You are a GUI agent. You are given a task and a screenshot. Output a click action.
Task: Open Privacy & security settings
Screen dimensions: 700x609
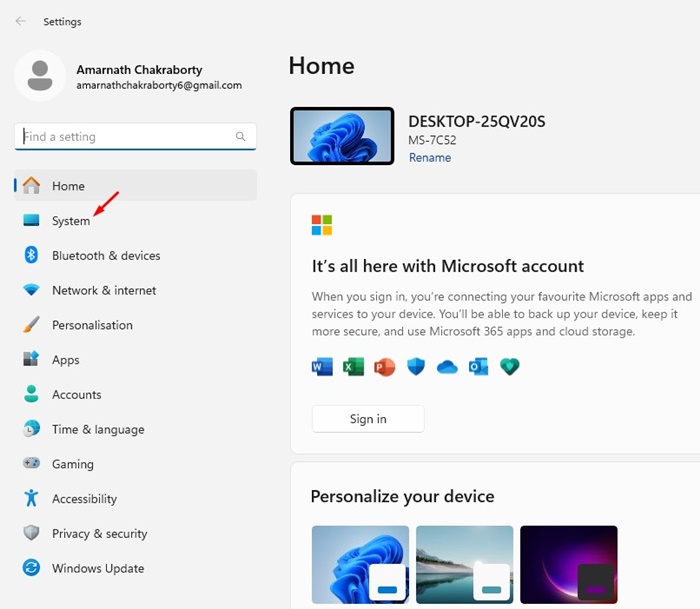(x=136, y=533)
